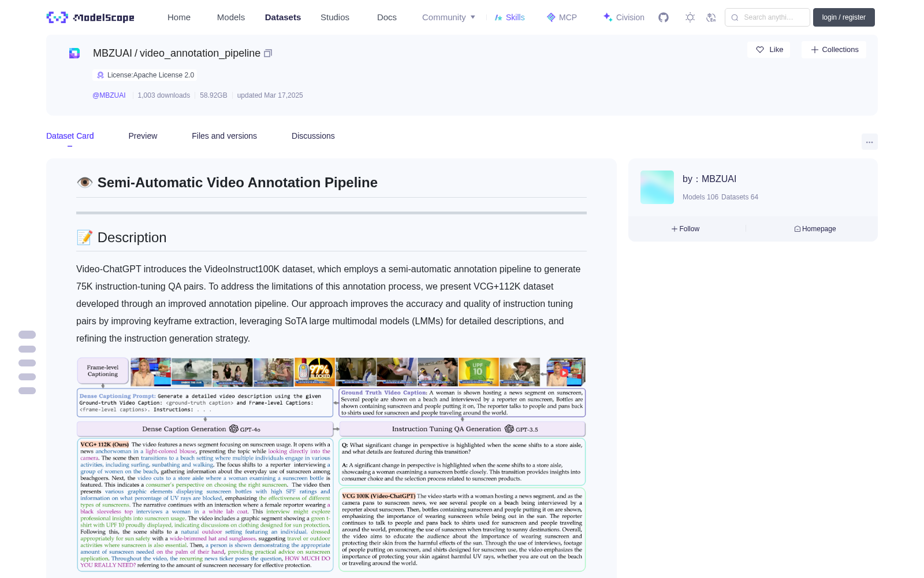The height and width of the screenshot is (578, 924).
Task: Click the 'MBZUAI / video_annotation_pipeline' title
Action: tap(177, 53)
